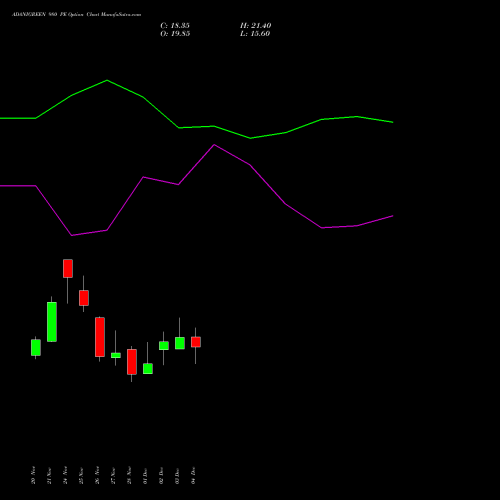Select the green candle for 03 Dec
The width and height of the screenshot is (500, 500).
tap(180, 343)
